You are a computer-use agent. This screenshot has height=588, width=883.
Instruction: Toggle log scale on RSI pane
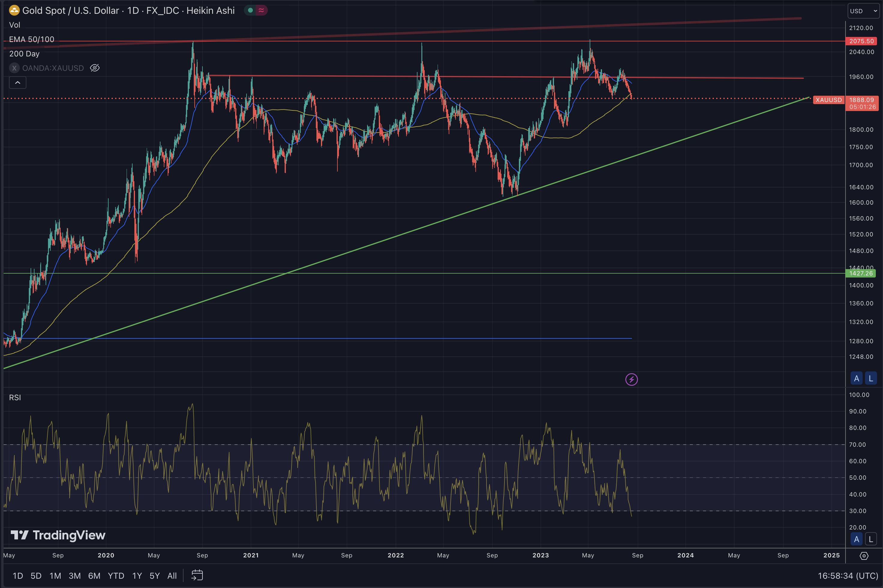point(871,539)
